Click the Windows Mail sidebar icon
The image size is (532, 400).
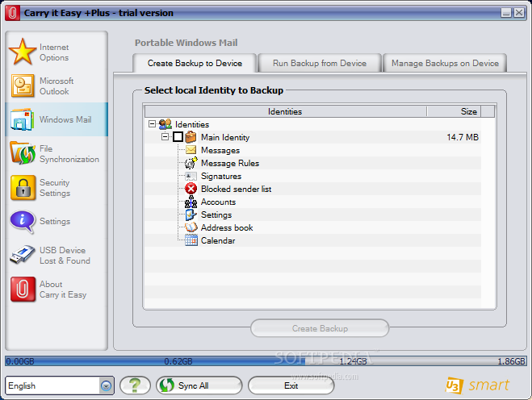23,119
